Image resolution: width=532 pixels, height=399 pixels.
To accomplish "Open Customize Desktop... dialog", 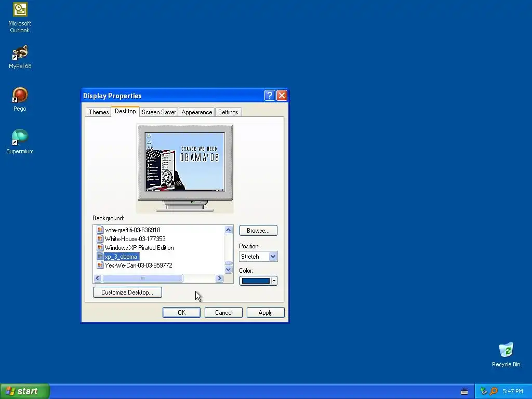I will [x=127, y=292].
